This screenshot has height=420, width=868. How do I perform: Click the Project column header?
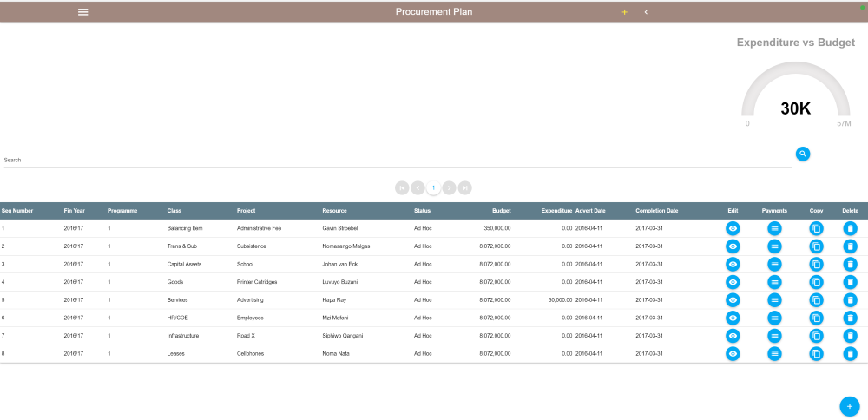246,211
